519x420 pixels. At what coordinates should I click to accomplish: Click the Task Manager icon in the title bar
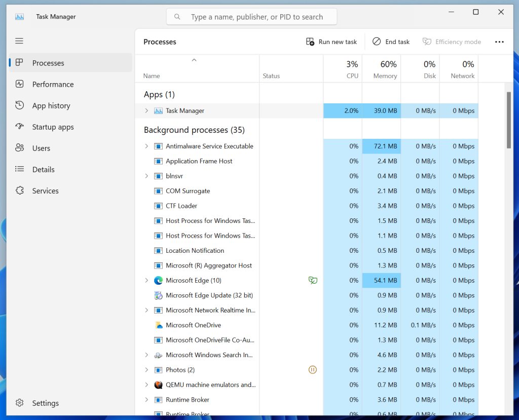19,16
